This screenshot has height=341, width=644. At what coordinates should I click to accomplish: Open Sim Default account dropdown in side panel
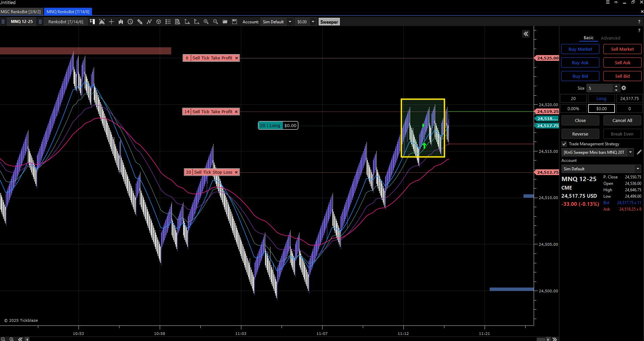[638, 169]
